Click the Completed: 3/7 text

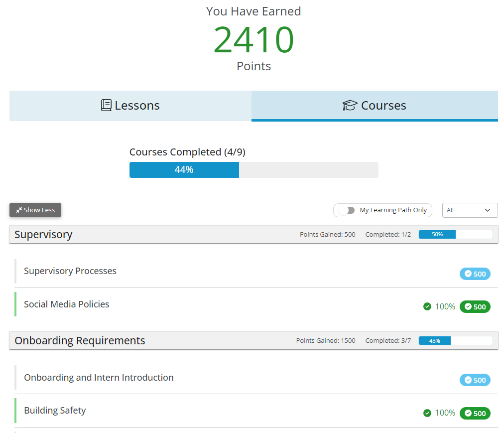click(x=388, y=341)
